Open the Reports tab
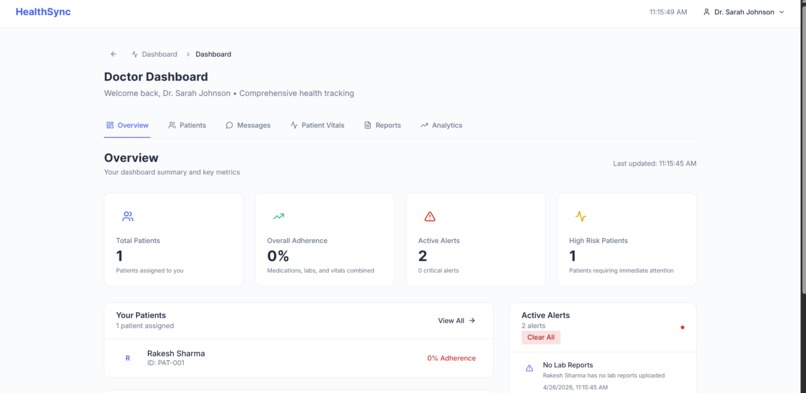The width and height of the screenshot is (806, 393). 382,125
